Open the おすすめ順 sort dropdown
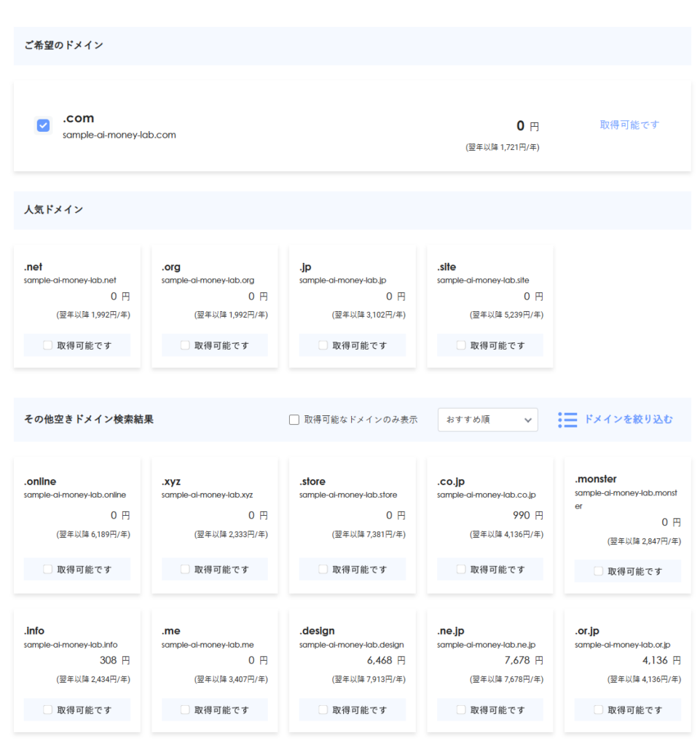 click(x=487, y=420)
